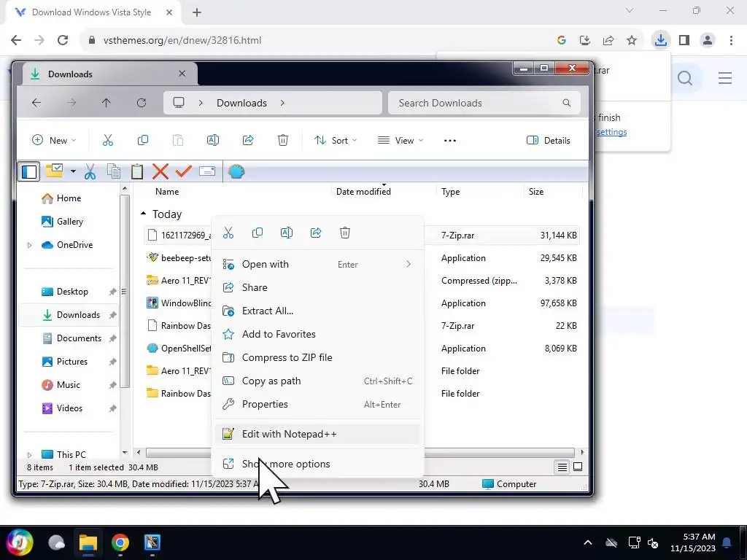
Task: Select Extract All... menu entry
Action: (317, 311)
